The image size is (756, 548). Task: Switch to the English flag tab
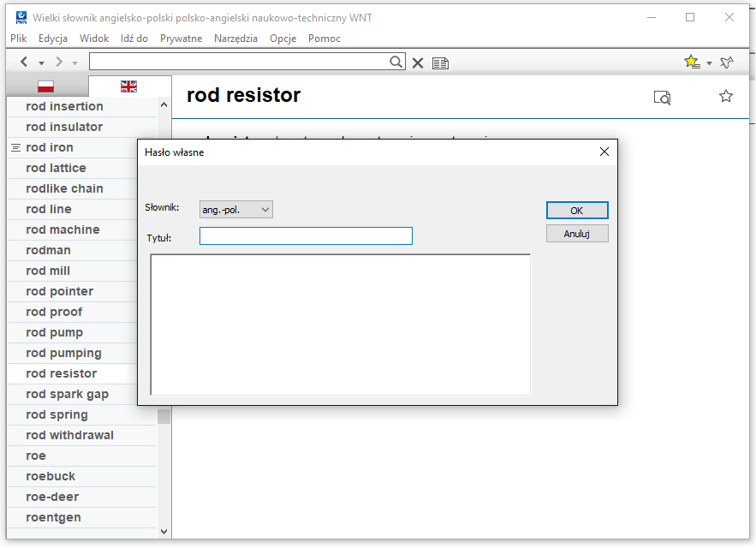pos(128,86)
